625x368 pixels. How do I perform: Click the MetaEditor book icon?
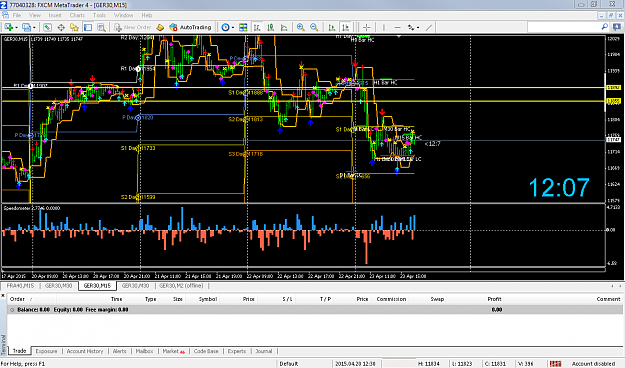click(x=160, y=27)
